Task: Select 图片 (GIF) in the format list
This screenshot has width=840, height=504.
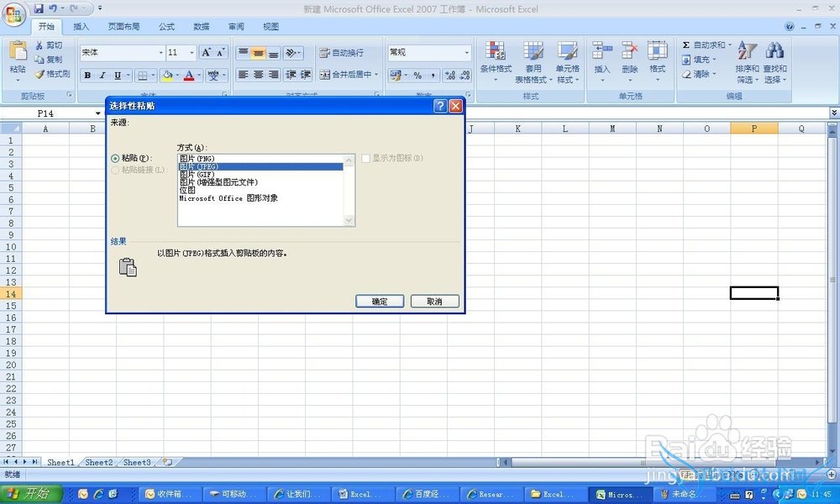Action: pyautogui.click(x=260, y=175)
